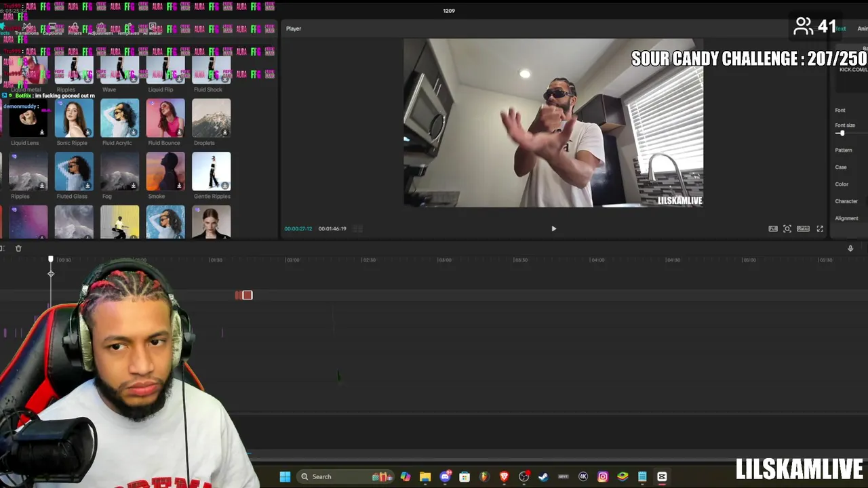Download the Fluid Shock effect
Screen dimensions: 868x488
click(x=224, y=79)
